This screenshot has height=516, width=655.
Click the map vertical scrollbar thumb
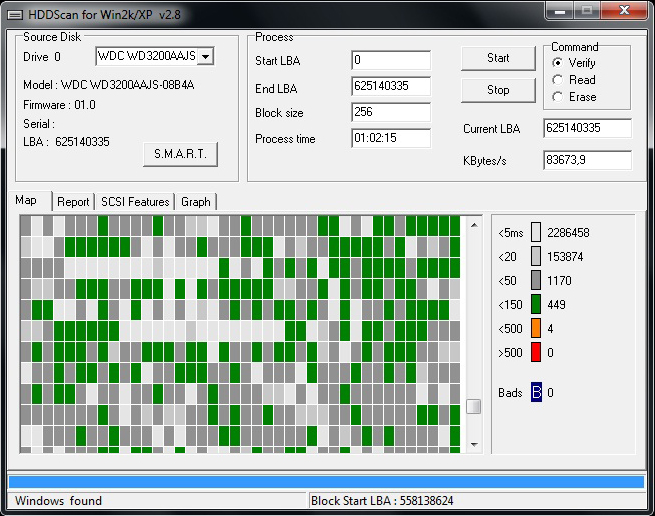click(x=474, y=406)
